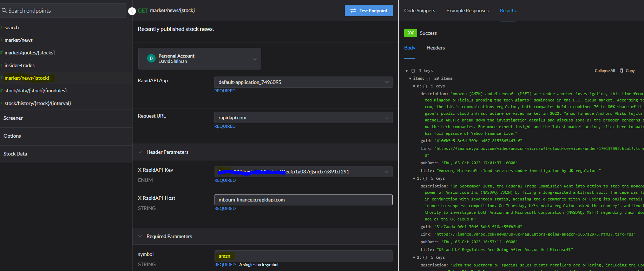Collapse the Header Parameters section
Image resolution: width=644 pixels, height=271 pixels.
[140, 152]
